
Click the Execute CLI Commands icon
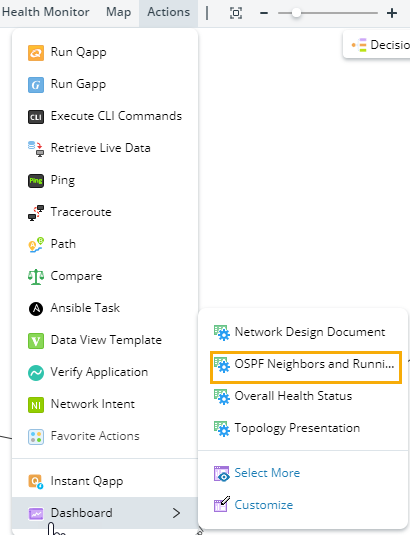pyautogui.click(x=36, y=117)
